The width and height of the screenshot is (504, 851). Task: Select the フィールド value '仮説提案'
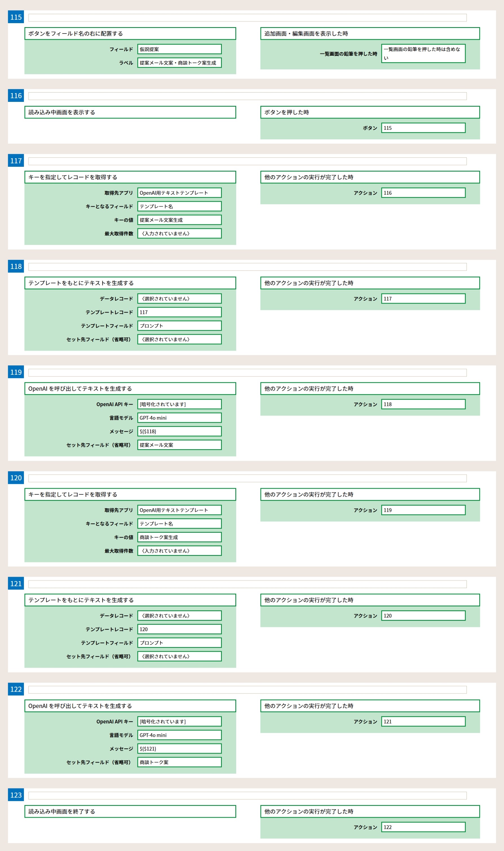[x=179, y=49]
